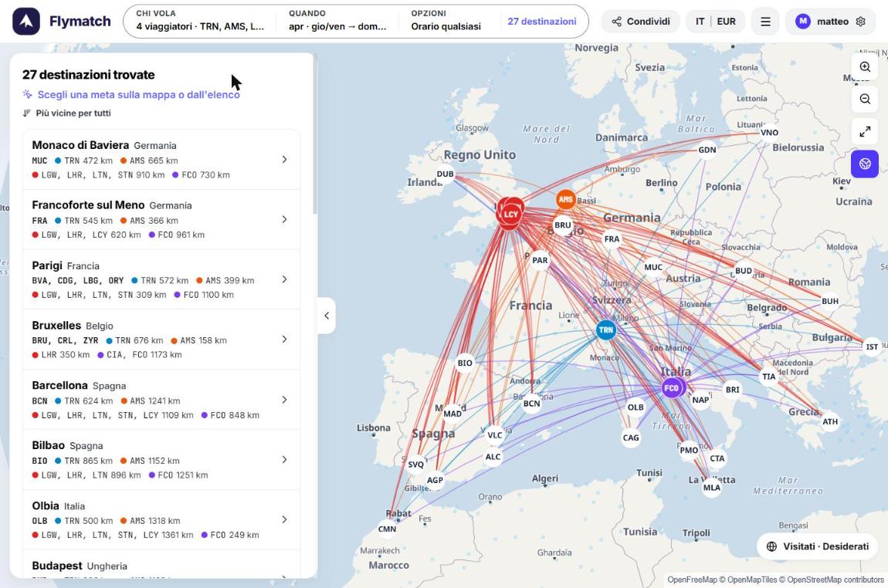Click the VNO destination marker
This screenshot has height=588, width=888.
coord(769,133)
